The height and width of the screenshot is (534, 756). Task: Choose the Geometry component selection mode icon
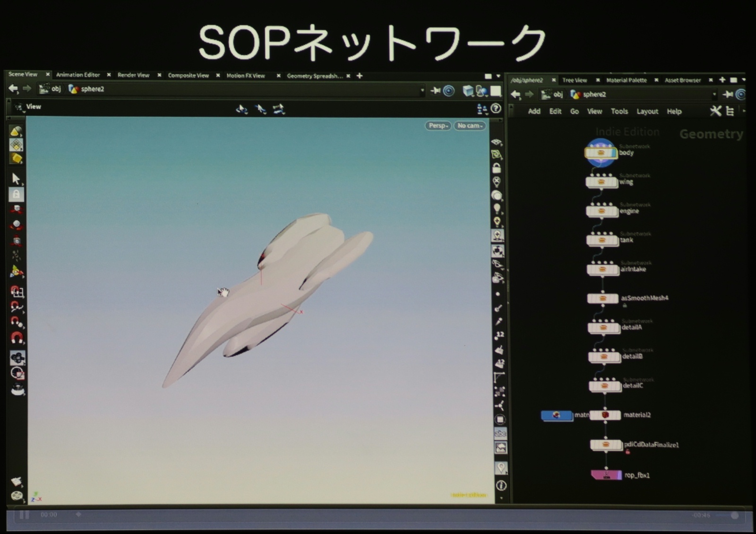tap(16, 145)
